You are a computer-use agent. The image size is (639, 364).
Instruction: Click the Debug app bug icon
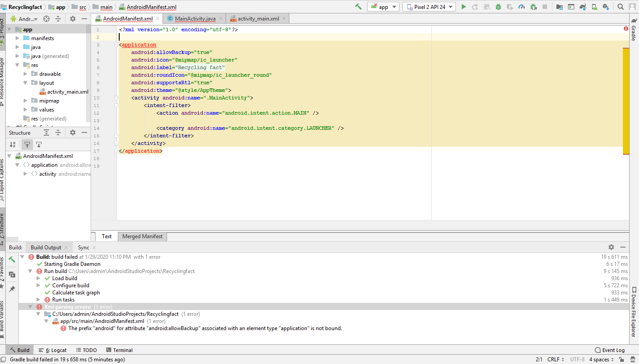click(x=498, y=7)
